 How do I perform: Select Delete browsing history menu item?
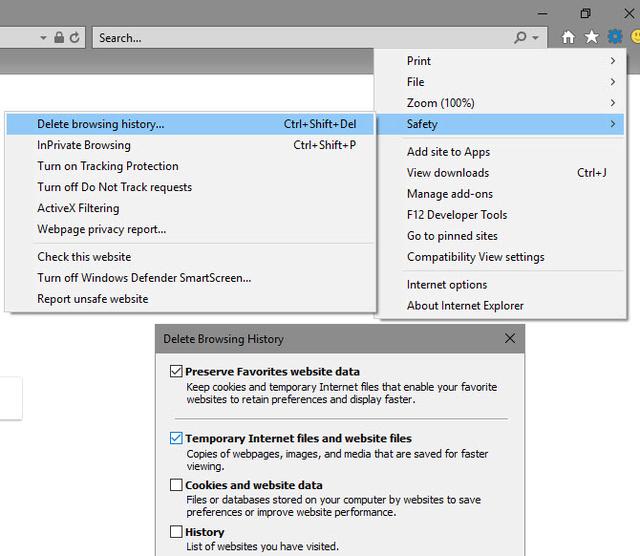click(x=190, y=124)
